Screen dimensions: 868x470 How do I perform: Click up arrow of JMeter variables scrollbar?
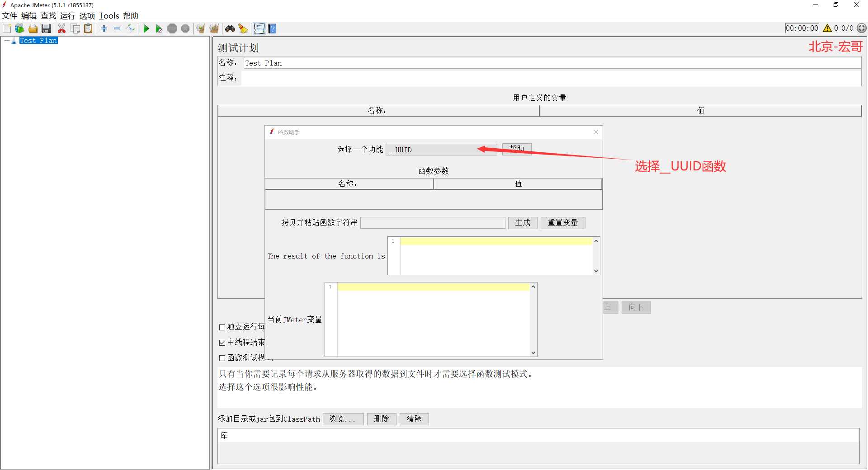click(x=533, y=287)
